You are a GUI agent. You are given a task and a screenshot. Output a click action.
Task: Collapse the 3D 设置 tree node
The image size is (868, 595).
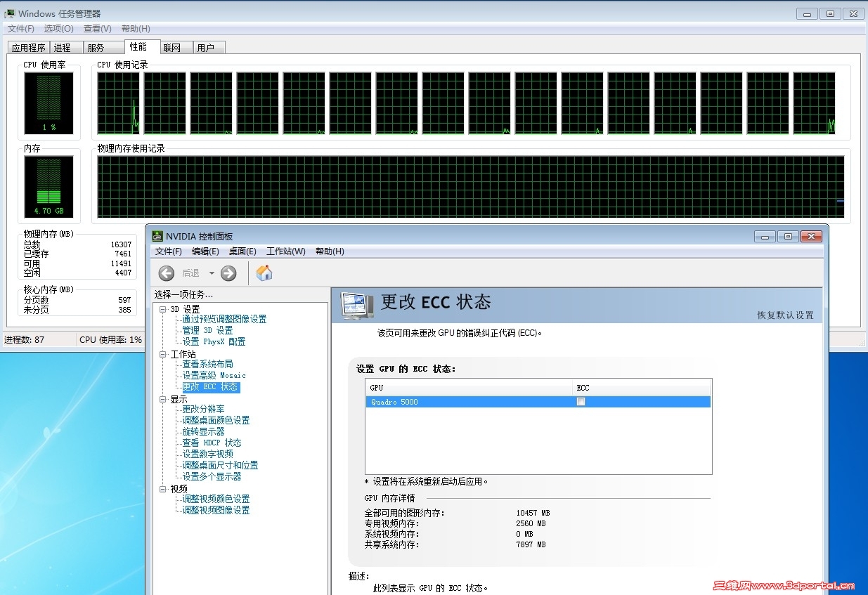163,309
